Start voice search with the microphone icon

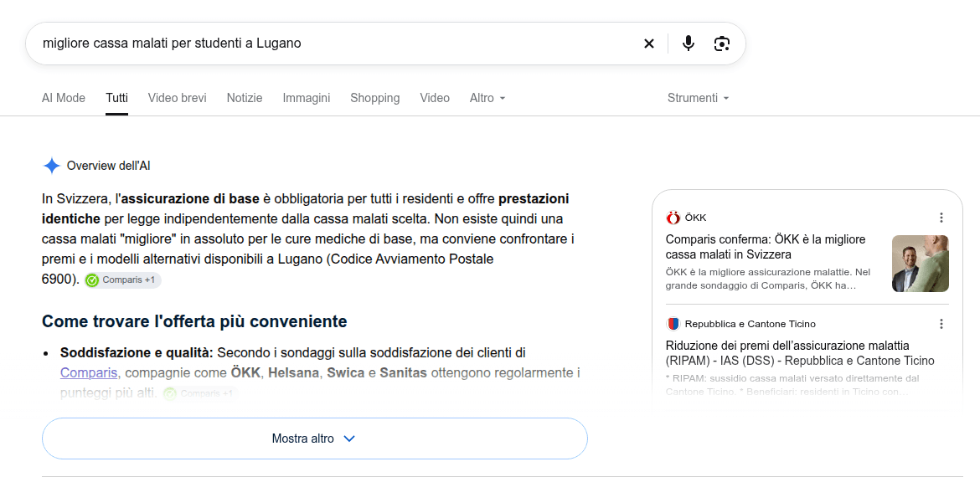(689, 43)
